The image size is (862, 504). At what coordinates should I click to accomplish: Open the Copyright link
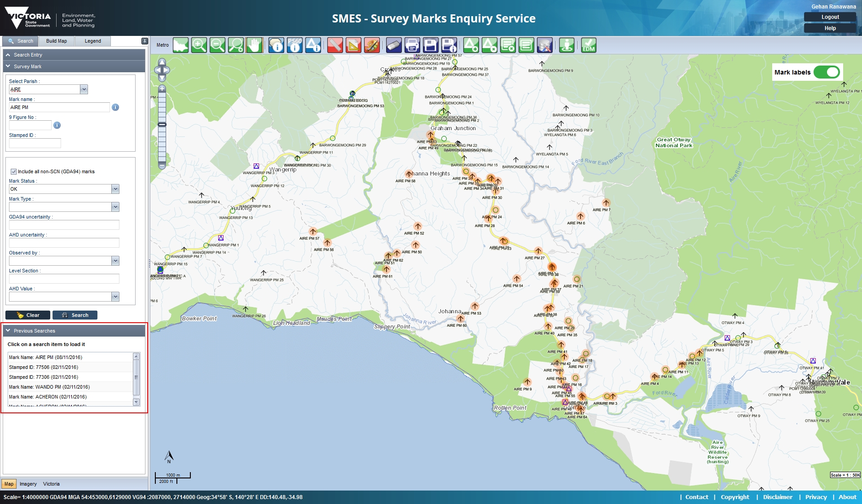click(735, 497)
